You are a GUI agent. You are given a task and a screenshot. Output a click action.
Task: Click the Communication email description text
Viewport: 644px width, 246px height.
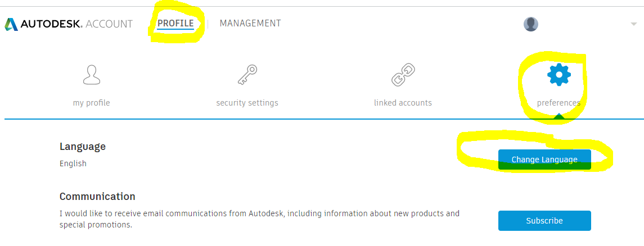click(259, 219)
